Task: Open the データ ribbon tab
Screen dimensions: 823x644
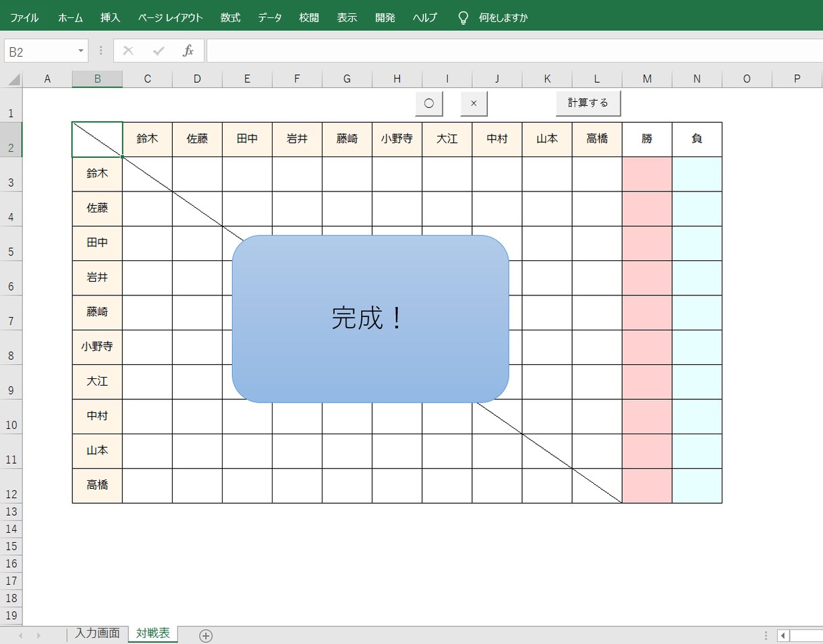Action: [270, 18]
